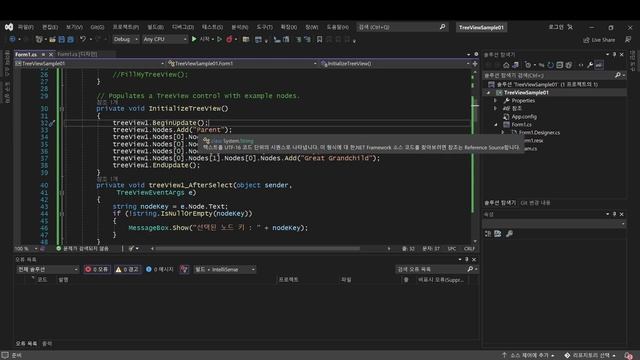Viewport: 640px width, 360px height.
Task: Pin the Properties panel
Action: click(614, 214)
